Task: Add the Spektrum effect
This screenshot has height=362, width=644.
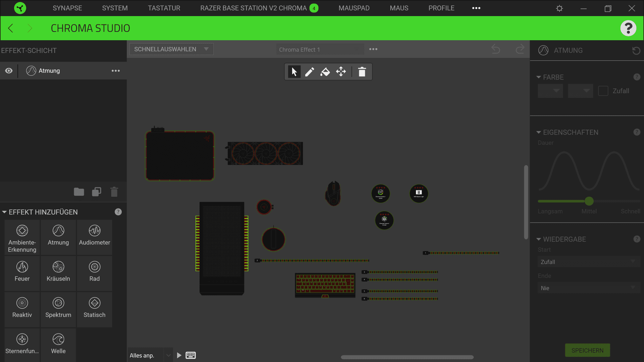Action: click(x=58, y=310)
